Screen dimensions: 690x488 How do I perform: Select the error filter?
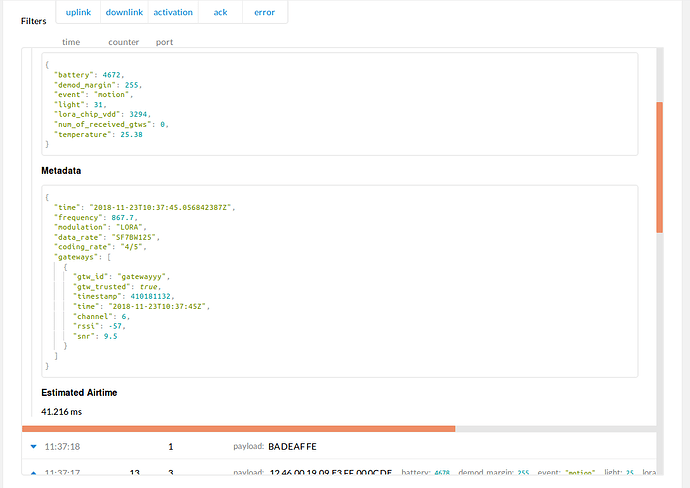[264, 12]
